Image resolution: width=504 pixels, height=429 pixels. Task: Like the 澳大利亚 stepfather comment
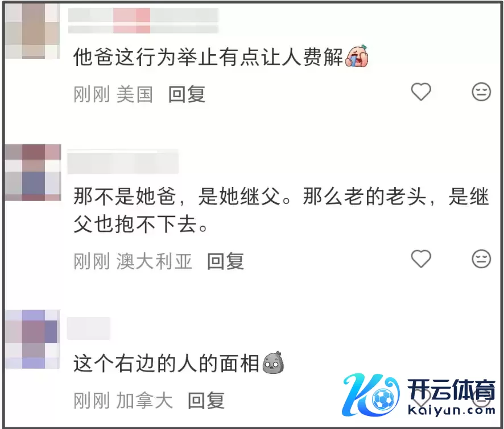tap(421, 259)
